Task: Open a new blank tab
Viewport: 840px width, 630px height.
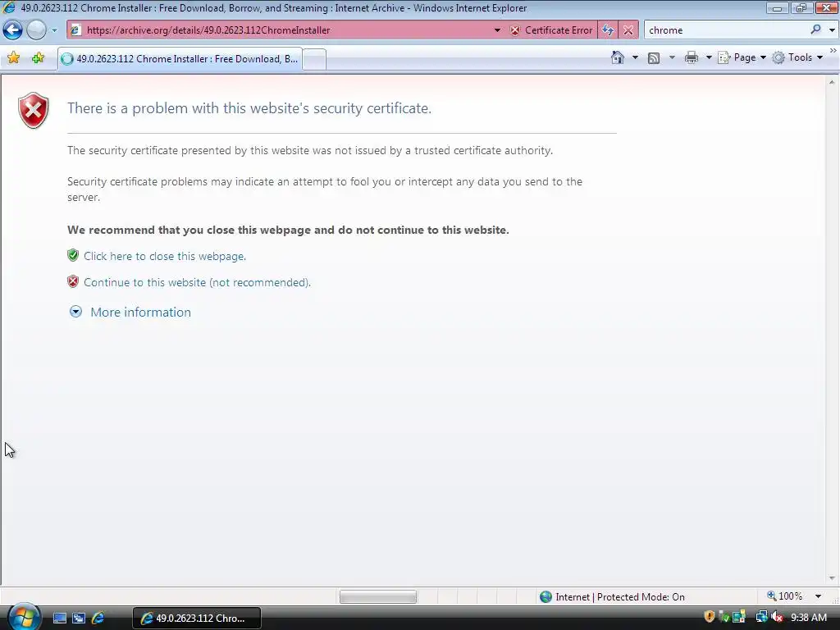Action: pyautogui.click(x=314, y=59)
